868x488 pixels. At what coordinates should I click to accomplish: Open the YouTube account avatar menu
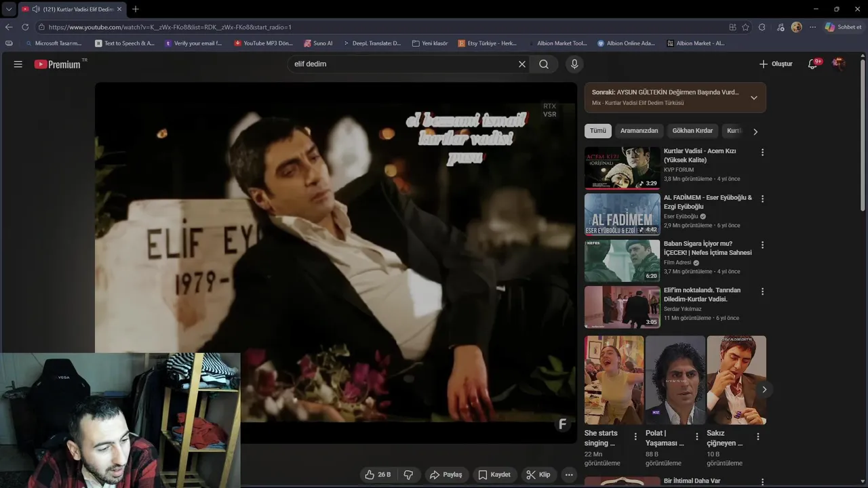coord(839,64)
